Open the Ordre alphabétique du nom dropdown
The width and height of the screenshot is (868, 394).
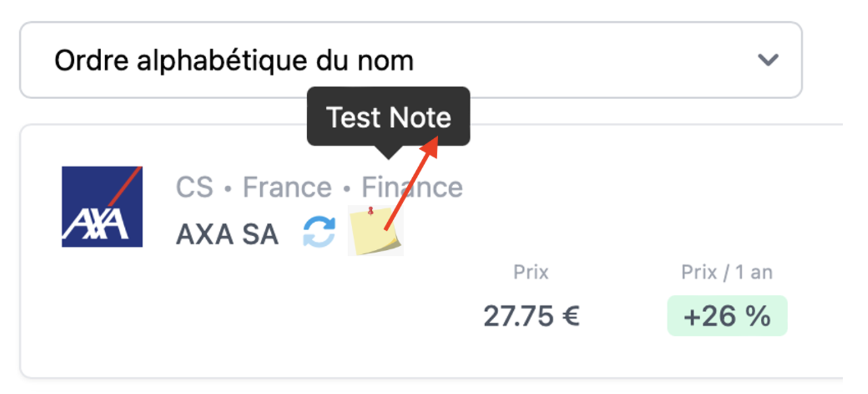point(411,60)
